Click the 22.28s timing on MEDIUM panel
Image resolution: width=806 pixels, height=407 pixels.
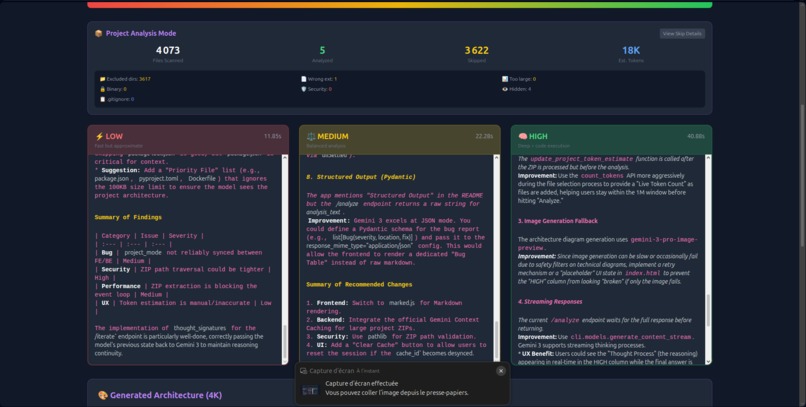point(484,136)
